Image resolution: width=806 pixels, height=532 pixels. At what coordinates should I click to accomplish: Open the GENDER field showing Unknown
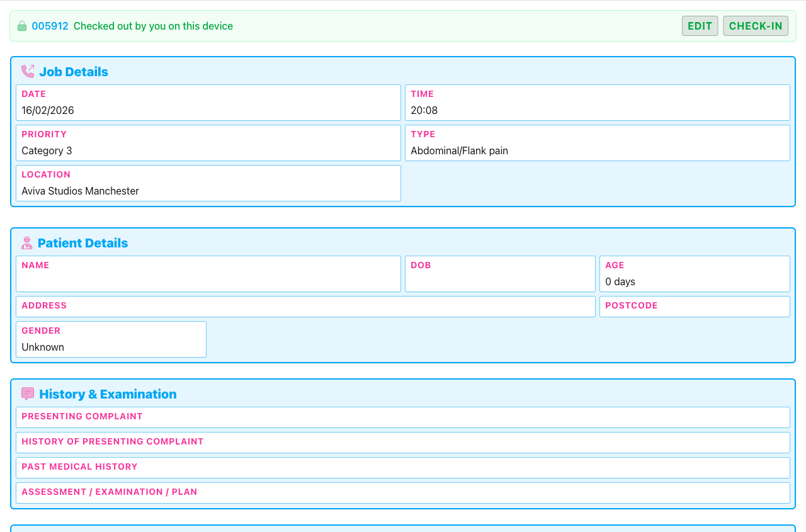[x=111, y=339]
